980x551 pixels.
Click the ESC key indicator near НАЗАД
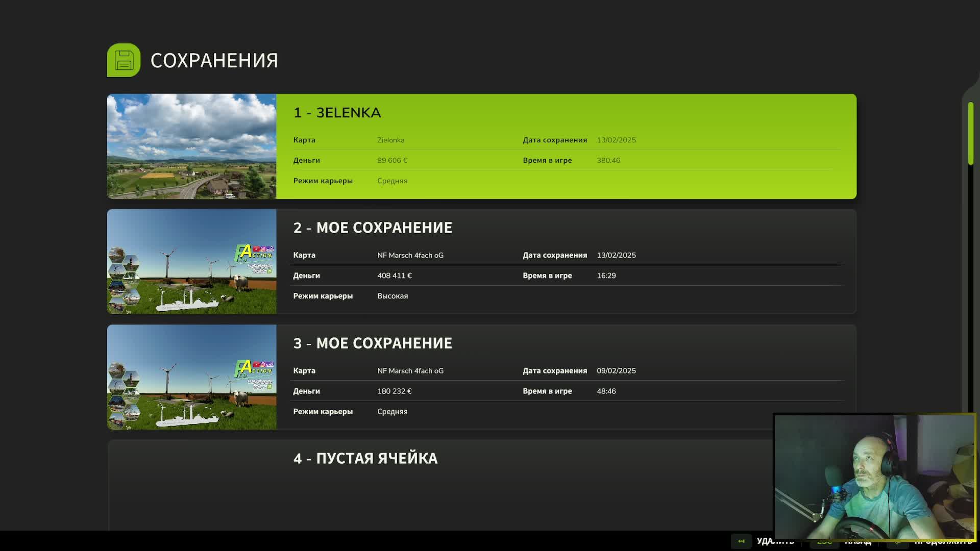(824, 541)
